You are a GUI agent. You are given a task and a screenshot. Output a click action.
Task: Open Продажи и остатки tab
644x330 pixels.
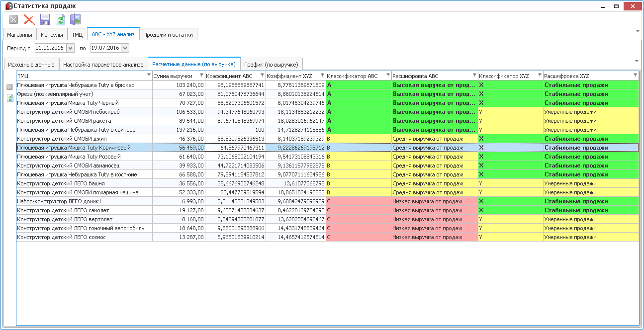point(169,35)
